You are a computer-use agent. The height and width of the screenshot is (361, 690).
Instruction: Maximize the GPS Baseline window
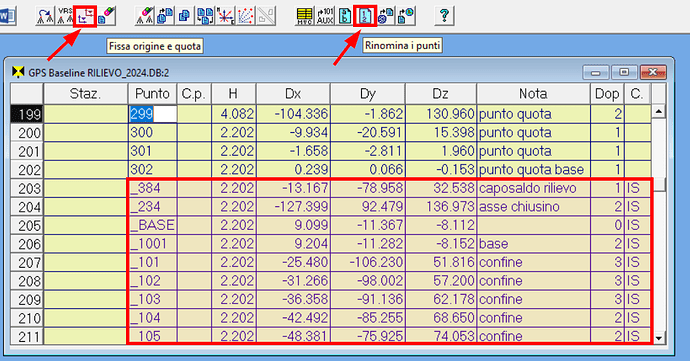(624, 72)
